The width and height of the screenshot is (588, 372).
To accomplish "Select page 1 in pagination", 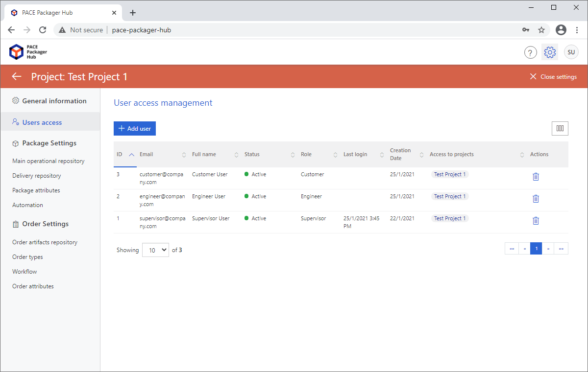I will coord(536,249).
